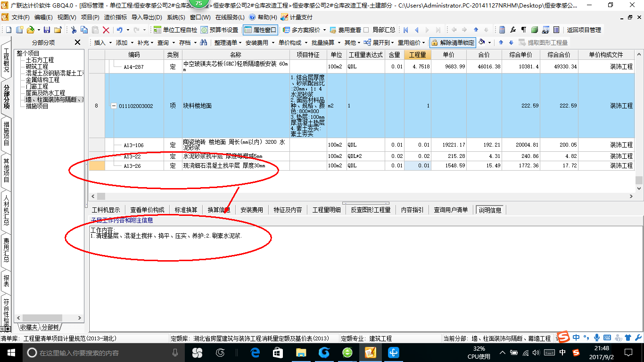644x362 pixels.
Task: Click the scissors cut icon
Action: (74, 30)
